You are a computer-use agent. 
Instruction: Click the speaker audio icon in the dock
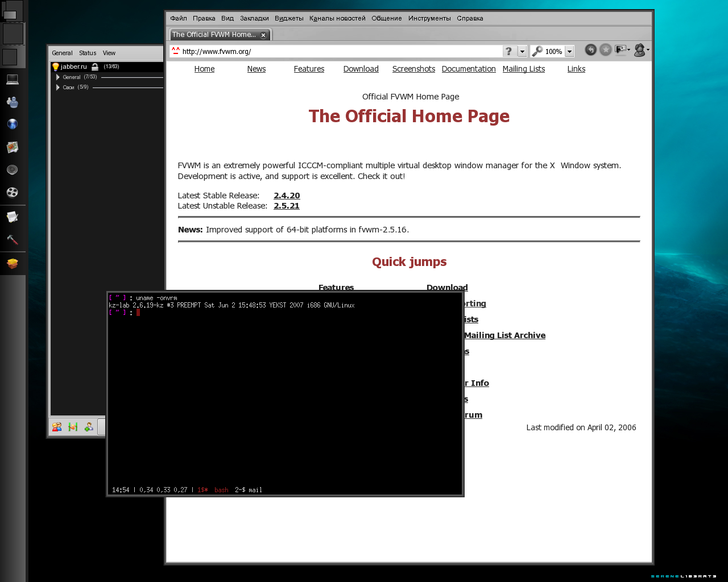pyautogui.click(x=13, y=169)
